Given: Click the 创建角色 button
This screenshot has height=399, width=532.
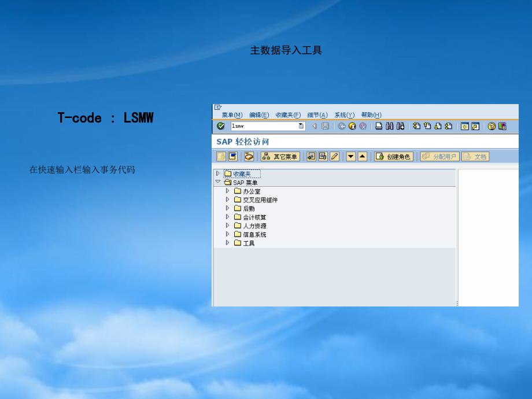Looking at the screenshot, I should (394, 156).
